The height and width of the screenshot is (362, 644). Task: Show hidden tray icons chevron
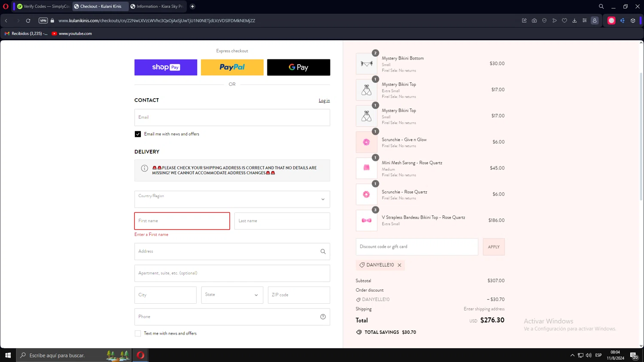(x=572, y=355)
